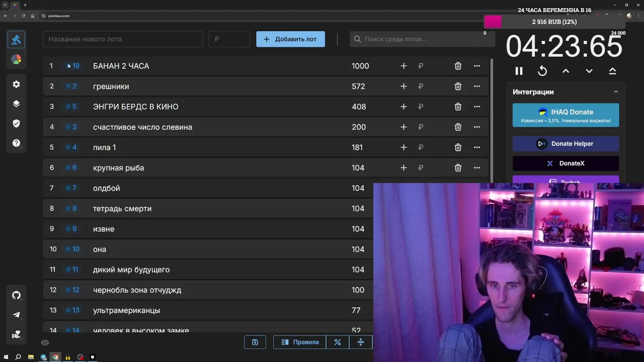The image size is (644, 362).
Task: Reset the timer with the circular arrow
Action: click(542, 71)
